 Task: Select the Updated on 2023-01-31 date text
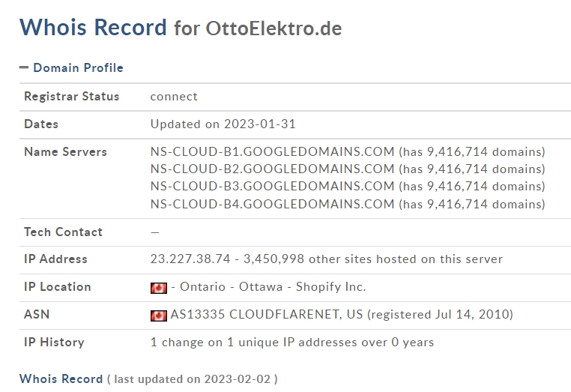point(223,124)
